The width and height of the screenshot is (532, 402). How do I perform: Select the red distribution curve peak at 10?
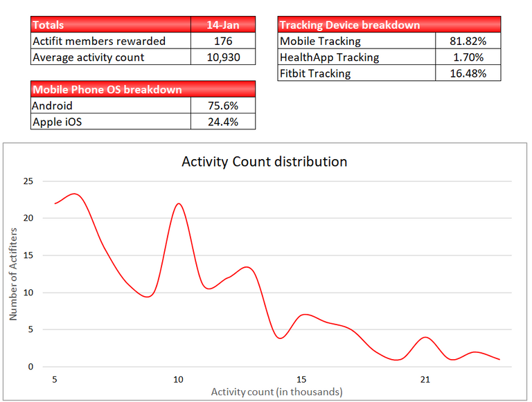coord(179,203)
